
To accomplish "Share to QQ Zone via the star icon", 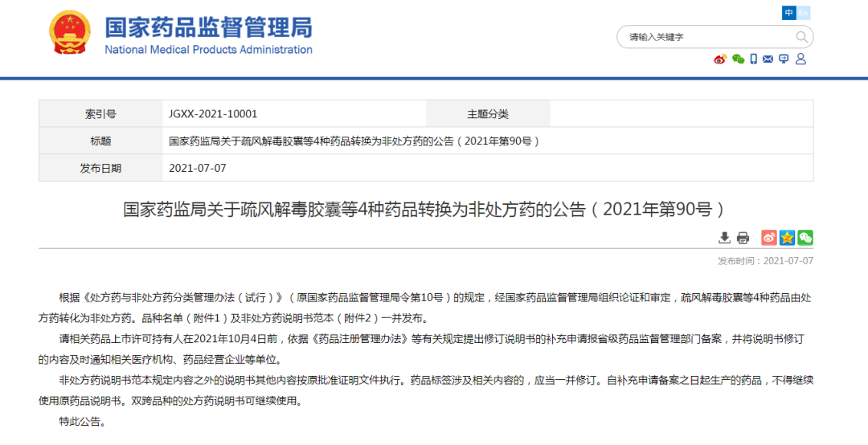I will (x=787, y=238).
